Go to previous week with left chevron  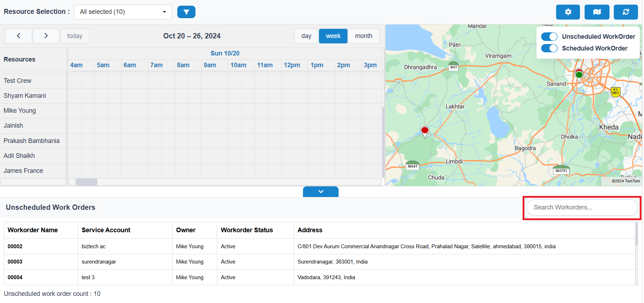(x=19, y=36)
